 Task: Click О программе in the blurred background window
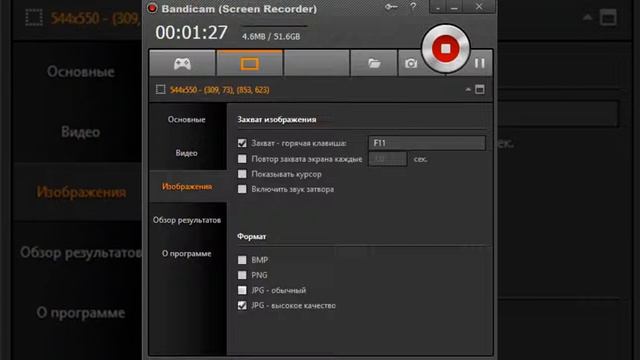tap(81, 313)
